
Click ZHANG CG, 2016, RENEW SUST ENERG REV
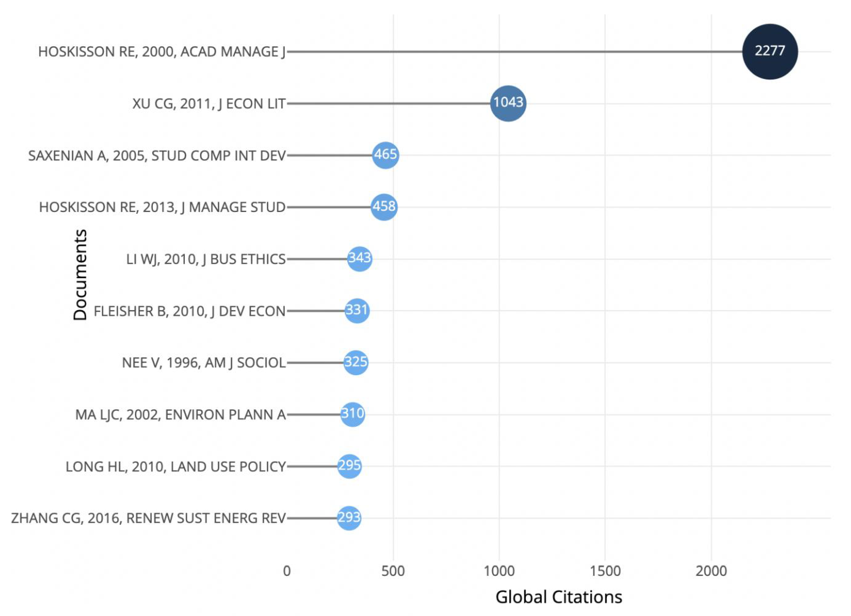(148, 518)
